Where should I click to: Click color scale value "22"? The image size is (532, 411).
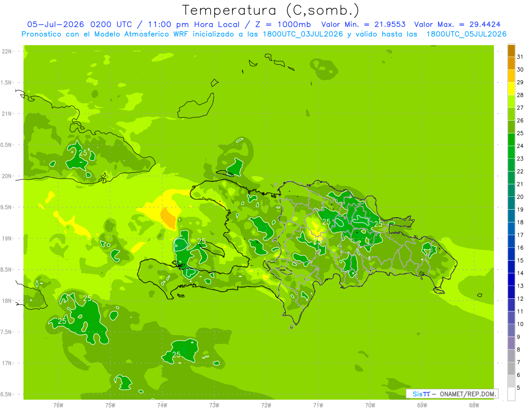pyautogui.click(x=520, y=171)
